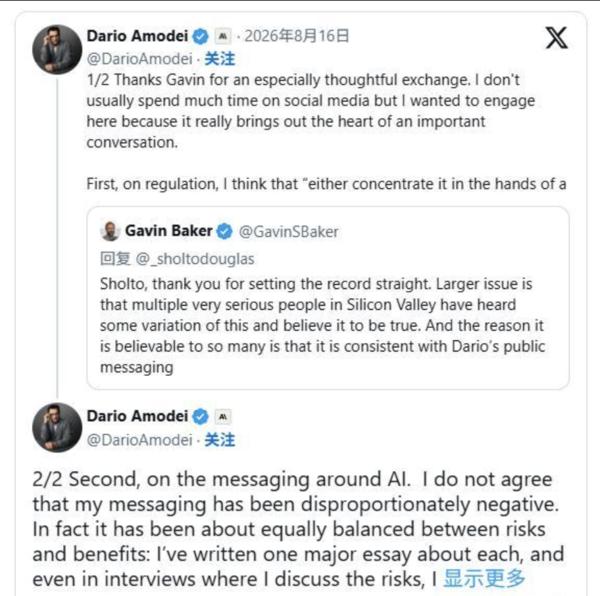Open Dario Amodei's name in first tweet

[137, 36]
